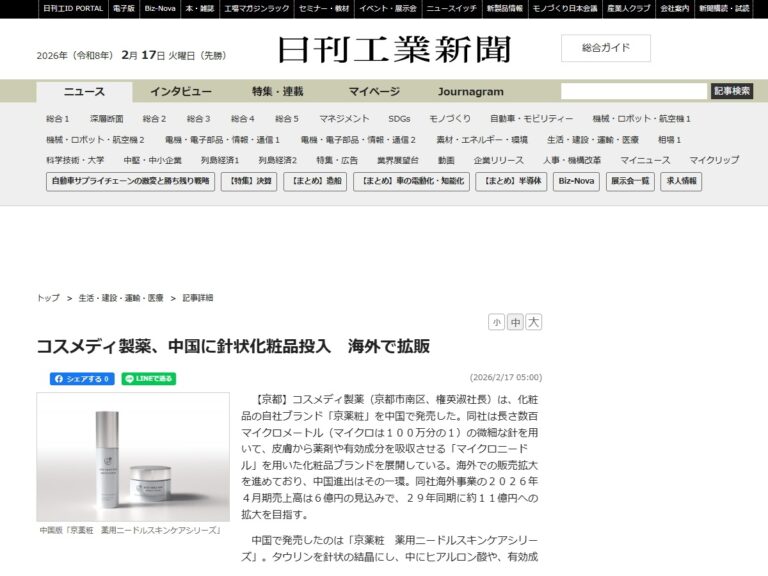Open マイクリップ link
This screenshot has width=768, height=576.
pos(714,160)
